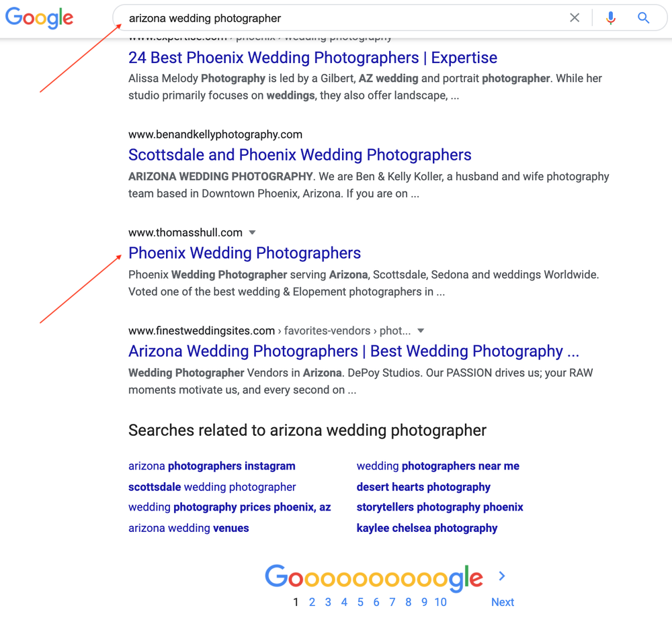Image resolution: width=672 pixels, height=626 pixels.
Task: Search for arizona photographers instagram
Action: (212, 466)
